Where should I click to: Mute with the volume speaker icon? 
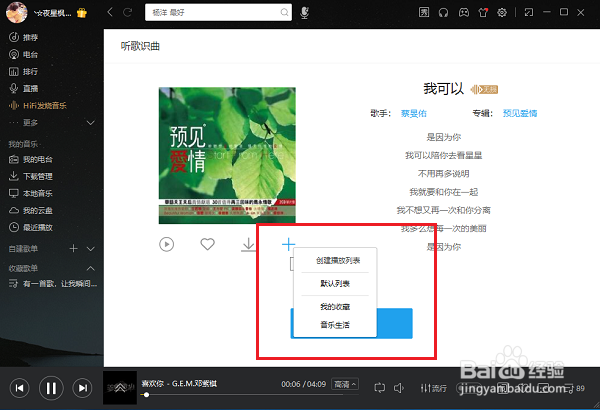click(x=399, y=388)
